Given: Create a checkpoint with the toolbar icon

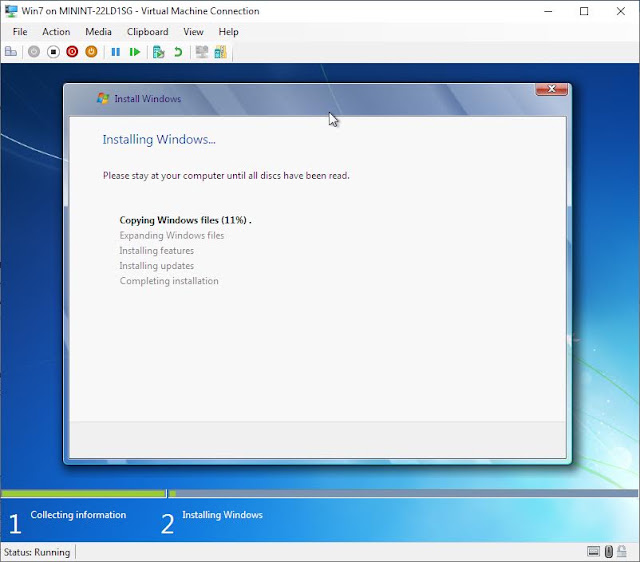Looking at the screenshot, I should pyautogui.click(x=158, y=52).
